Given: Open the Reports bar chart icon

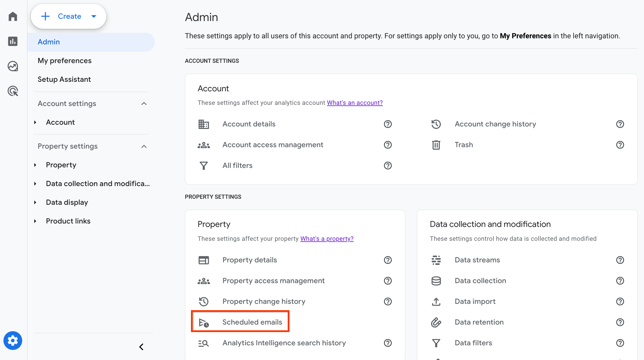Looking at the screenshot, I should click(13, 41).
